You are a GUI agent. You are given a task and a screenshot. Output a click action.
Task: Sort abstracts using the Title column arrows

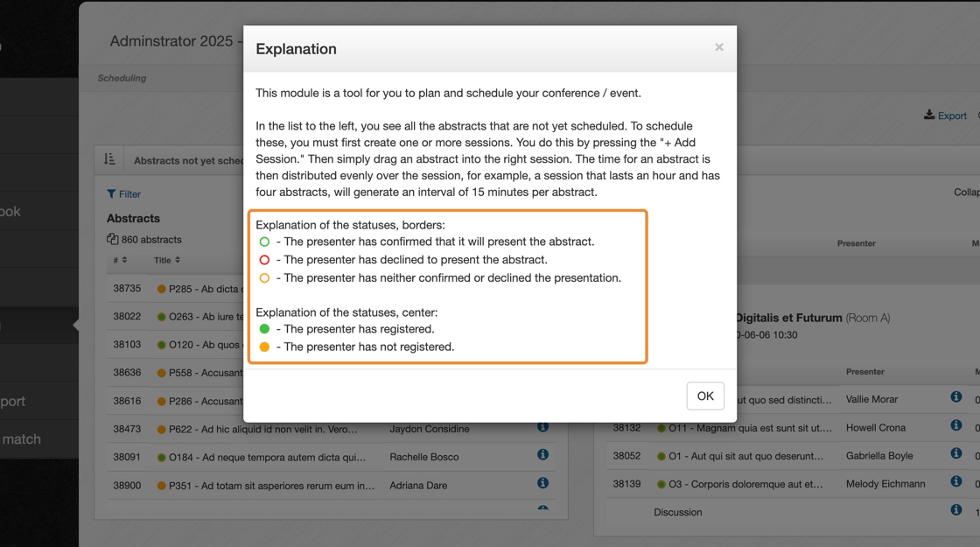click(x=178, y=260)
